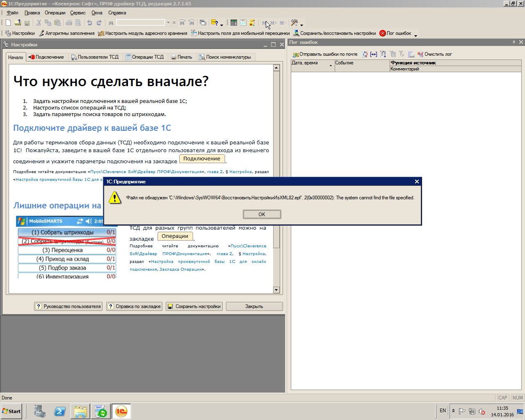Switch to the Печать tab
The width and height of the screenshot is (525, 420).
pos(182,57)
